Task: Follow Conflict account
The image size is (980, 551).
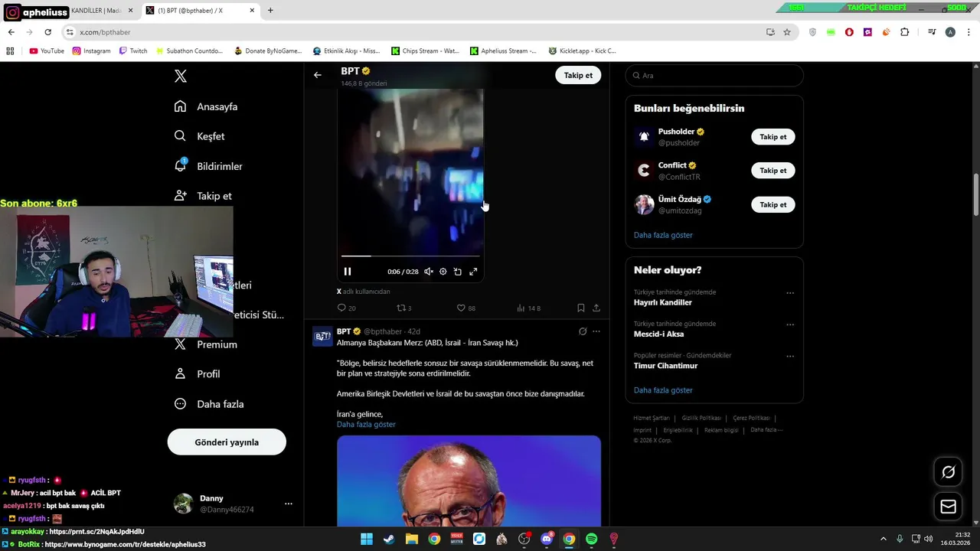Action: [x=773, y=171]
